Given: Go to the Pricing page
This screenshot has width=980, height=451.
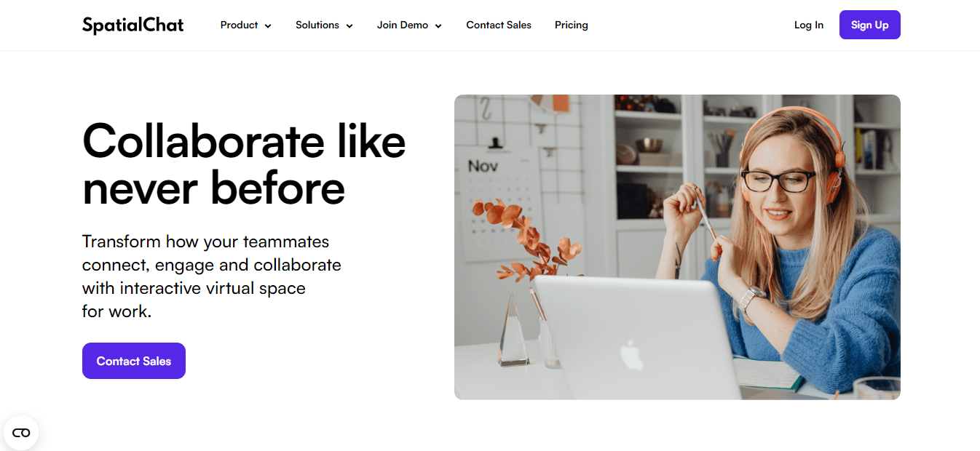Looking at the screenshot, I should (x=572, y=25).
